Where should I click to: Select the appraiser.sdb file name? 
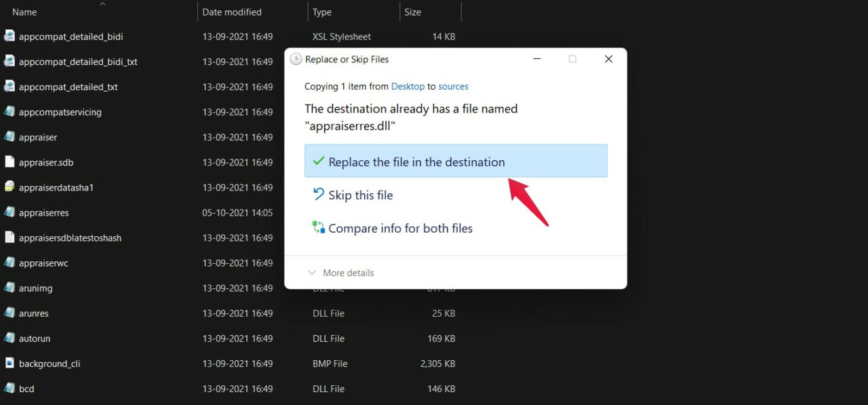coord(45,162)
